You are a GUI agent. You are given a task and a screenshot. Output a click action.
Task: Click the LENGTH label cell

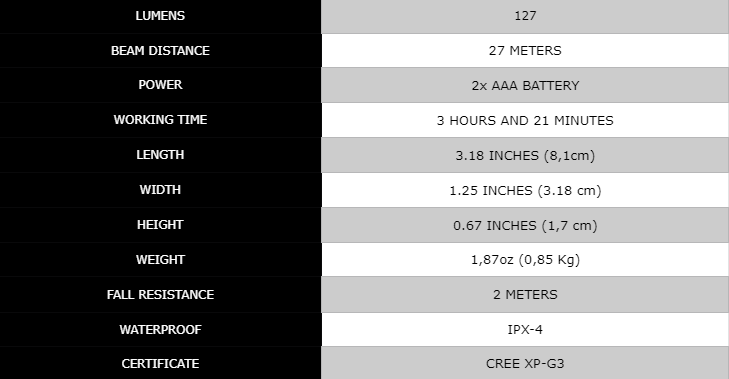[160, 155]
